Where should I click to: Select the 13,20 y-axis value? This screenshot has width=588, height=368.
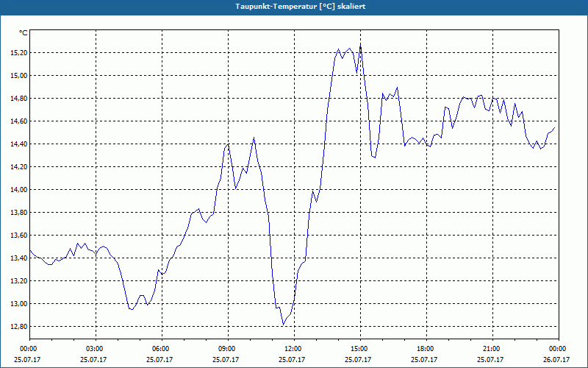tap(19, 281)
